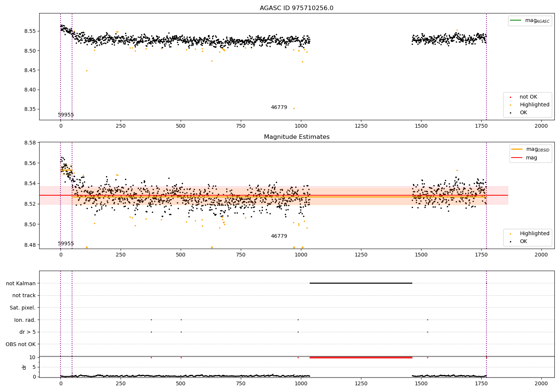560x392 pixels.
Task: Click the 8.54 tick on Magnitude Estimates y-axis
Action: [x=30, y=184]
